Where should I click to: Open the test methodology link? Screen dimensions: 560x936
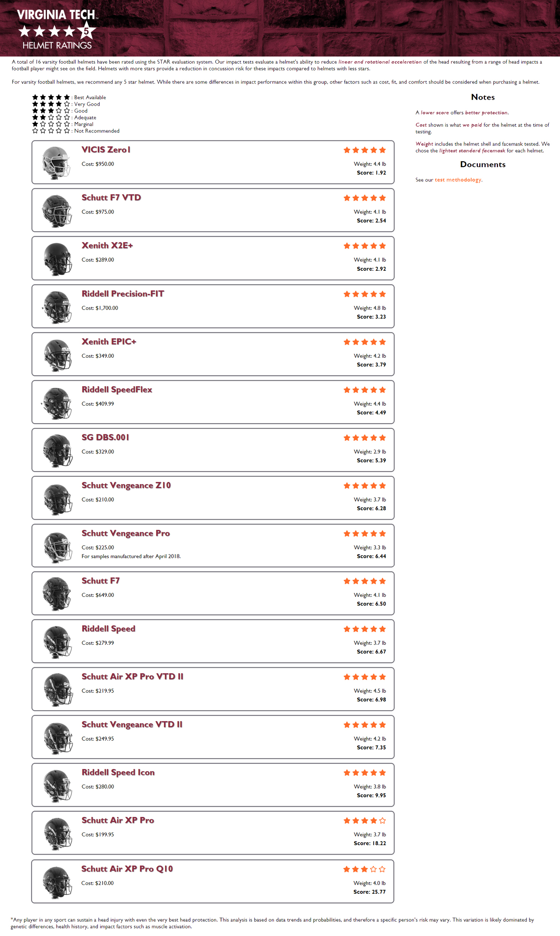[458, 180]
